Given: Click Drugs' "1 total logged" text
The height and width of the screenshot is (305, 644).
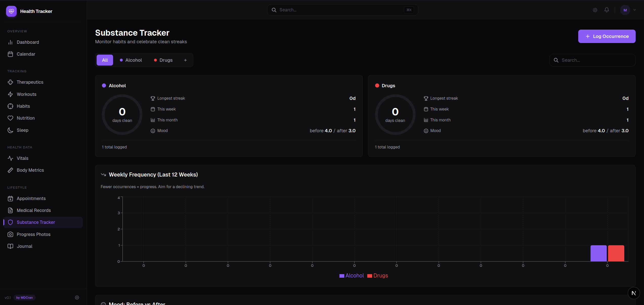Looking at the screenshot, I should (387, 147).
